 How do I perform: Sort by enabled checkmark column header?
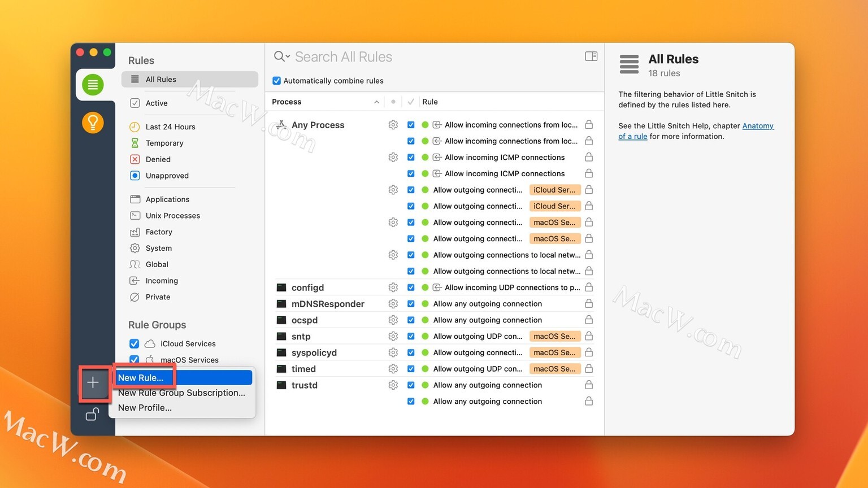[x=411, y=102]
